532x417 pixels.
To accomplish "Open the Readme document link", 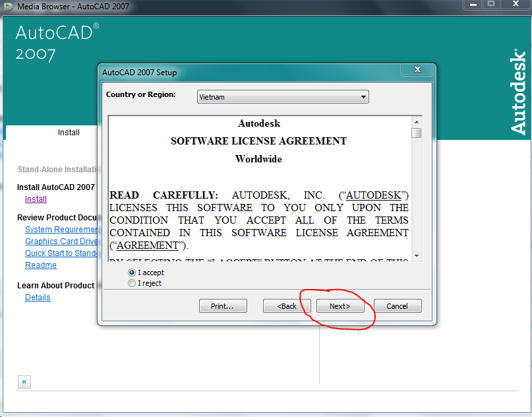I will tap(40, 265).
